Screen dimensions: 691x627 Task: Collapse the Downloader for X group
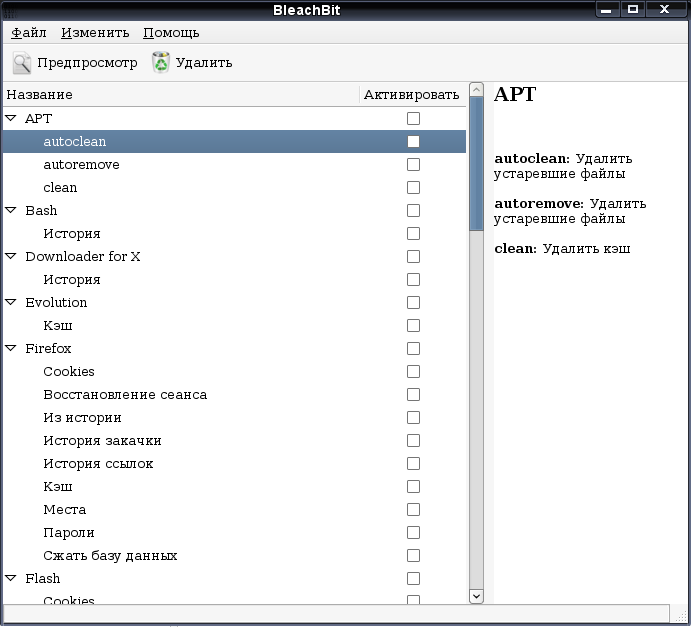coord(11,256)
